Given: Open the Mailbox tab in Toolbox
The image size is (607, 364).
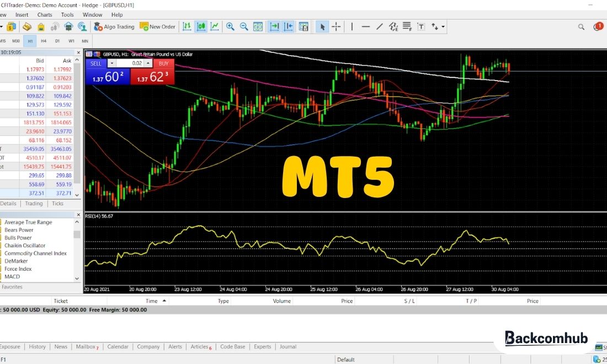Looking at the screenshot, I should pyautogui.click(x=87, y=346).
